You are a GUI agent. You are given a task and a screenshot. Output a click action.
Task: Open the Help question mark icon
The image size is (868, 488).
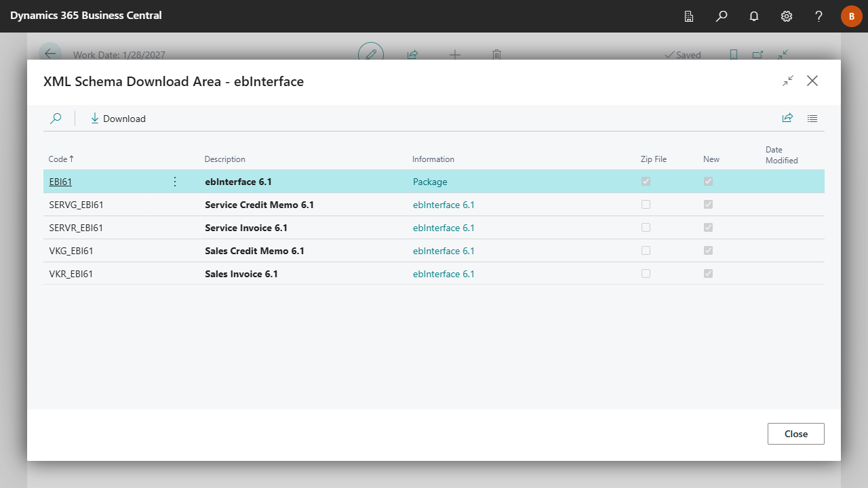tap(819, 16)
